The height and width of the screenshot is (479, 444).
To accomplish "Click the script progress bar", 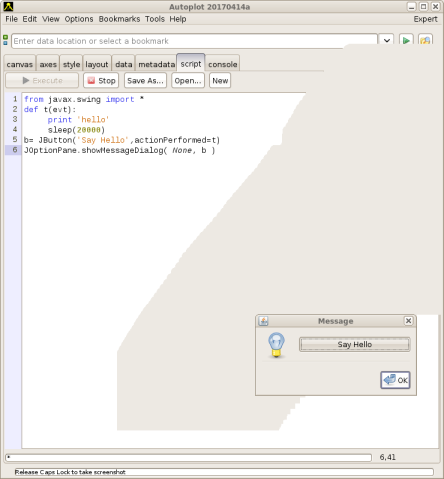I will pyautogui.click(x=188, y=457).
